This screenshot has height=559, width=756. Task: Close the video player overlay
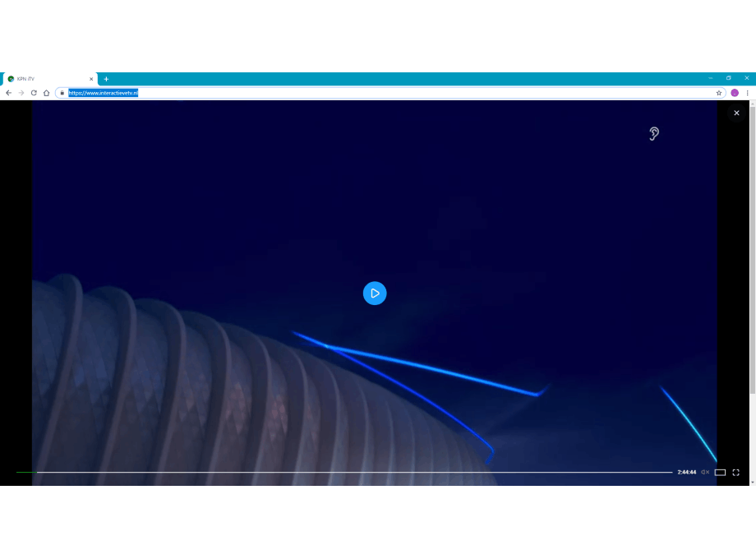[x=736, y=113]
